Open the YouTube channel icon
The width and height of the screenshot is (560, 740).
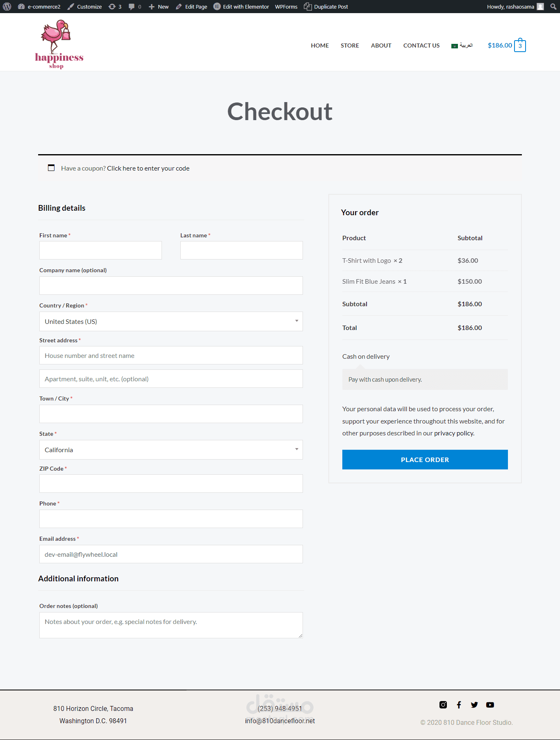(x=490, y=705)
